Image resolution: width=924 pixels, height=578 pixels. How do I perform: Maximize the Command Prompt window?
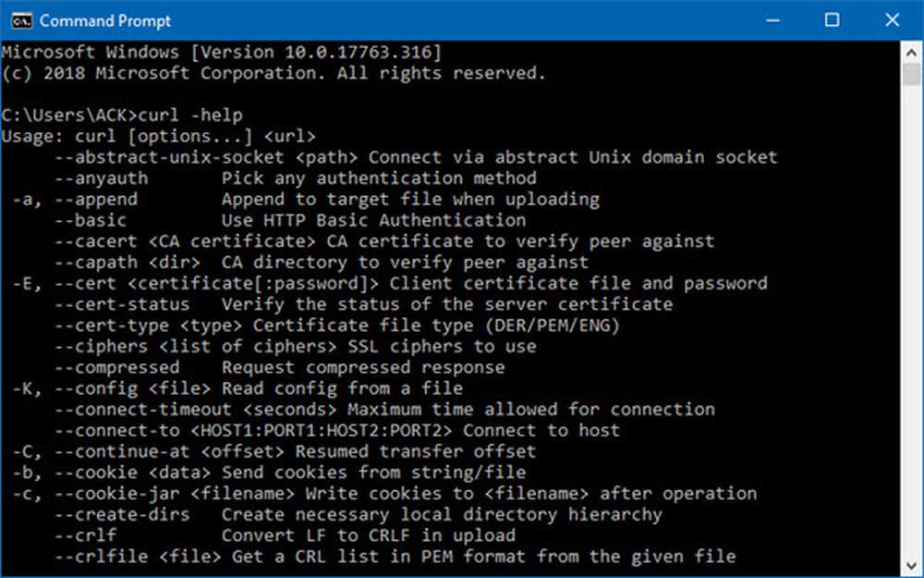[x=833, y=20]
